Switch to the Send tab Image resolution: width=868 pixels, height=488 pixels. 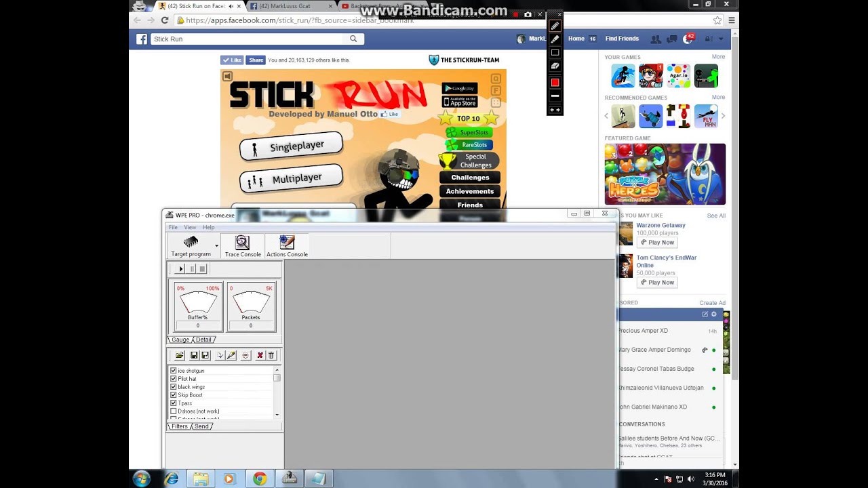tap(201, 426)
